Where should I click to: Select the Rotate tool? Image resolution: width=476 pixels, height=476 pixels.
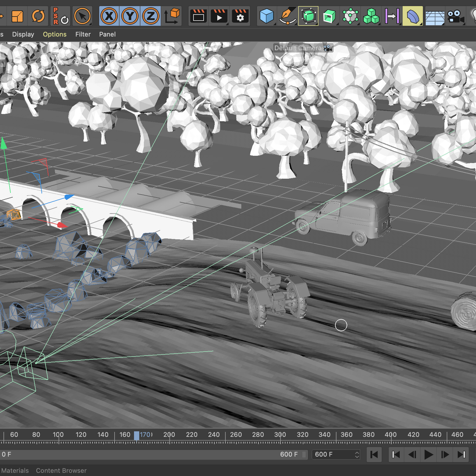click(38, 16)
